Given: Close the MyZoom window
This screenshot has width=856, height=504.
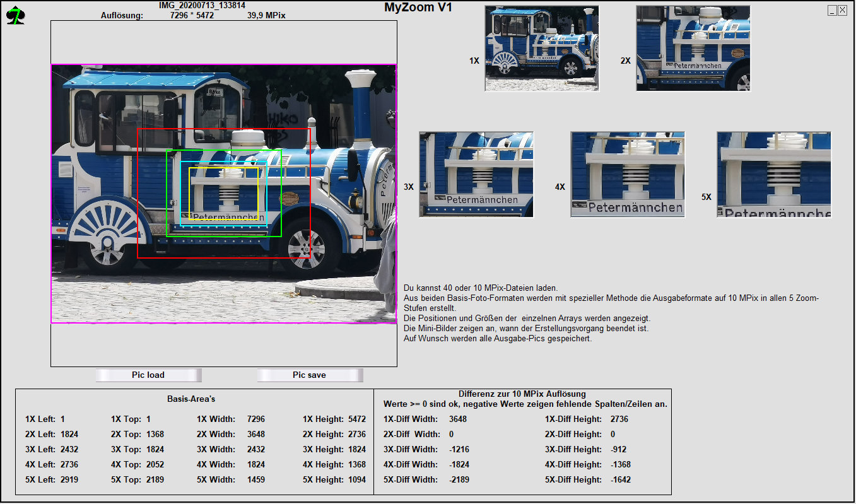Looking at the screenshot, I should coord(842,10).
